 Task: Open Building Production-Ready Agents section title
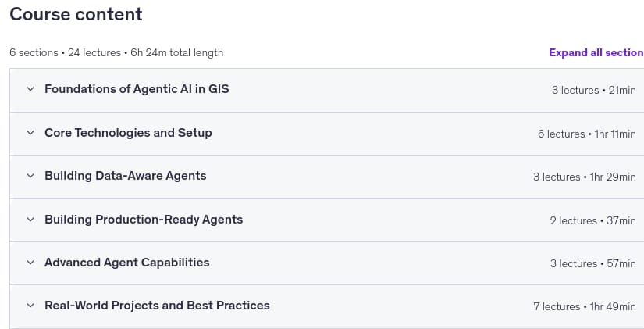tap(144, 219)
